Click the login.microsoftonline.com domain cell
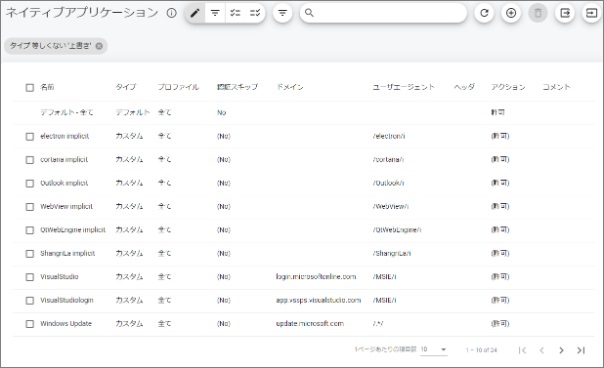This screenshot has width=604, height=368. (x=316, y=277)
